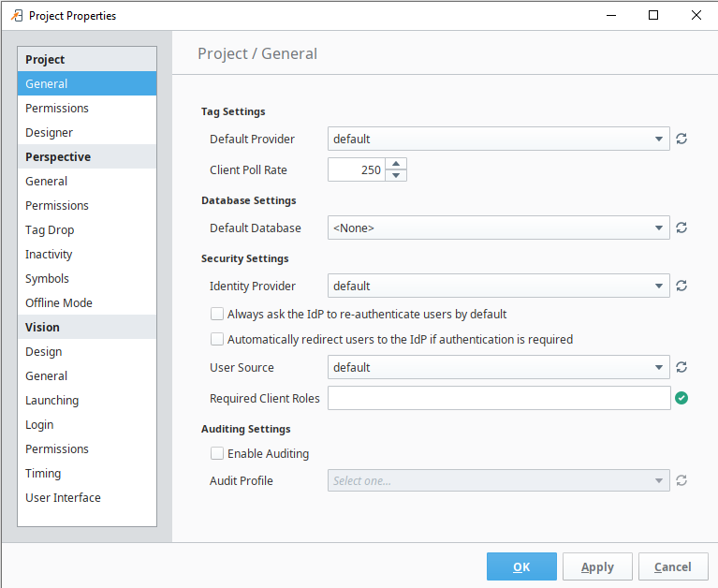
Task: Refresh the Default Database list
Action: 681,228
